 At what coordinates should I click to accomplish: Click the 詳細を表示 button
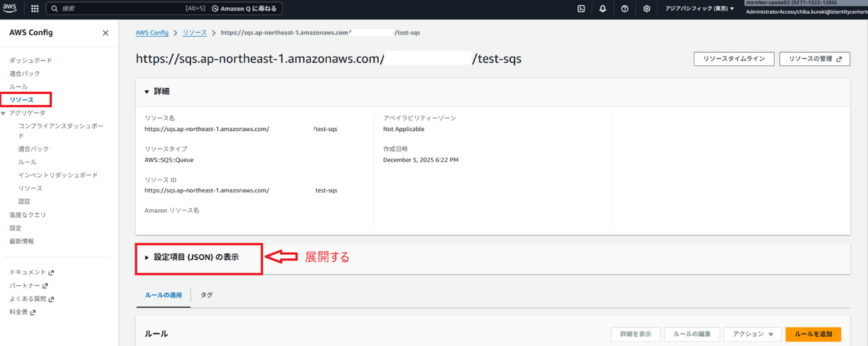point(636,334)
